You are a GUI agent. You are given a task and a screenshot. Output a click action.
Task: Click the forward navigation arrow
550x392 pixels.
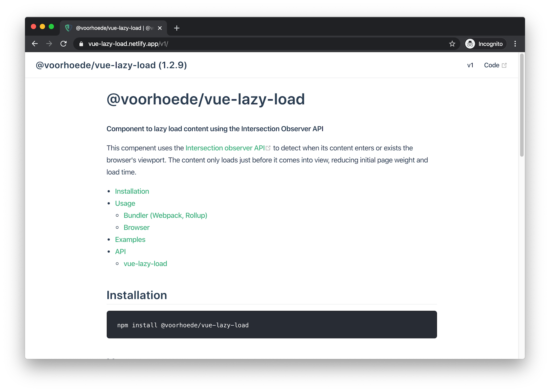[x=49, y=44]
